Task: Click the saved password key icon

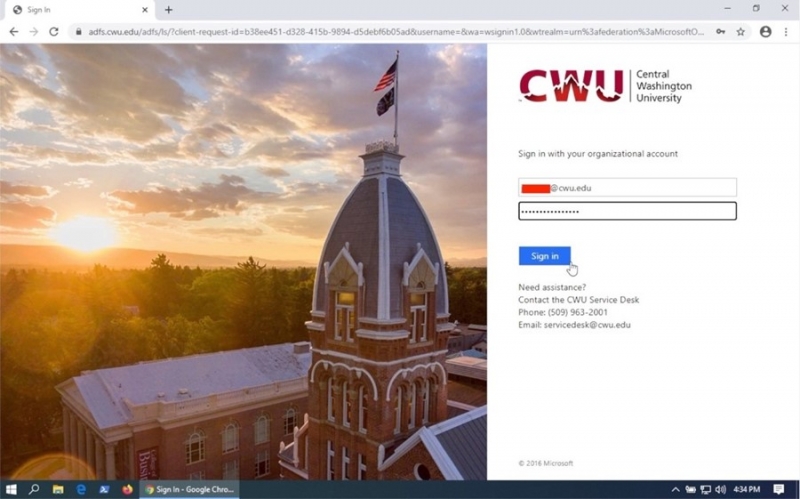Action: pyautogui.click(x=720, y=32)
